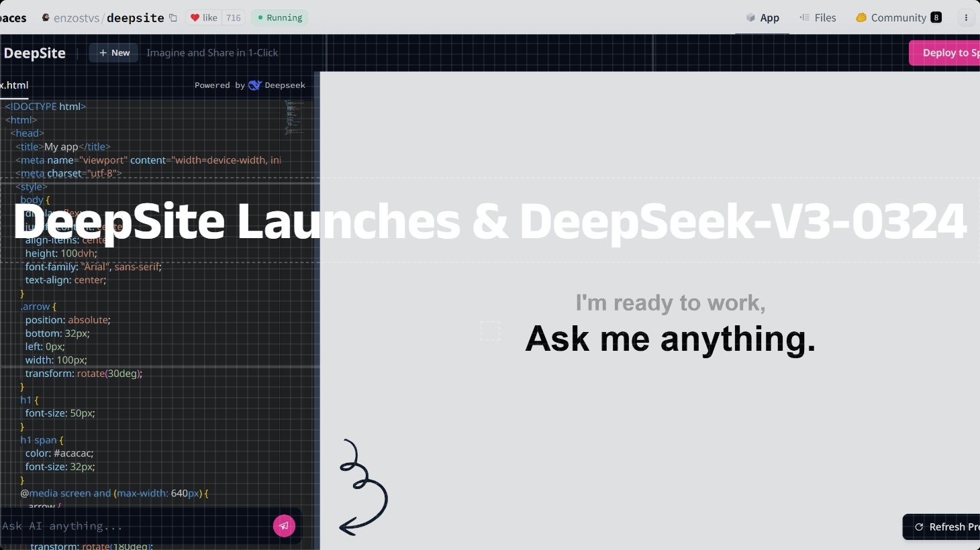980x550 pixels.
Task: Switch to the App tab
Action: (x=762, y=18)
